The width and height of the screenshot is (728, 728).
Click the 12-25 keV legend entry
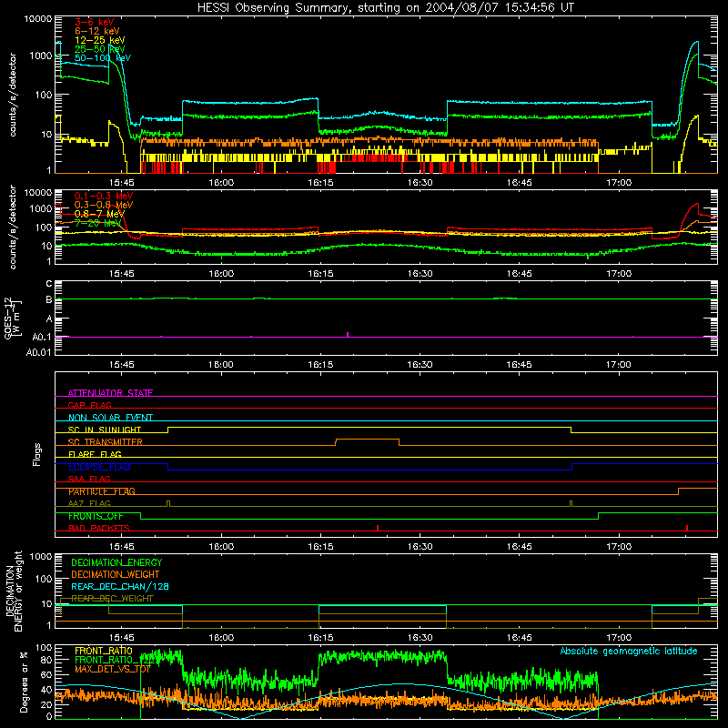pos(99,40)
